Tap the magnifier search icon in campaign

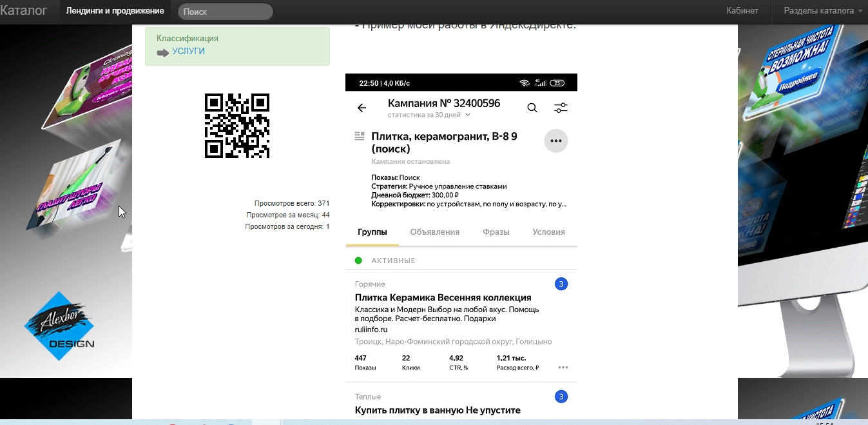point(532,108)
